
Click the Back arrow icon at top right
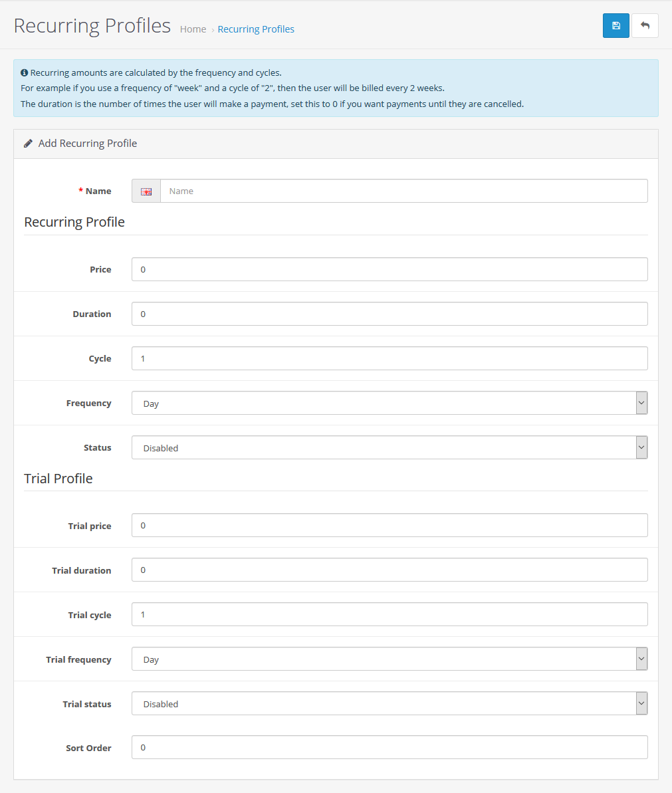pyautogui.click(x=644, y=25)
